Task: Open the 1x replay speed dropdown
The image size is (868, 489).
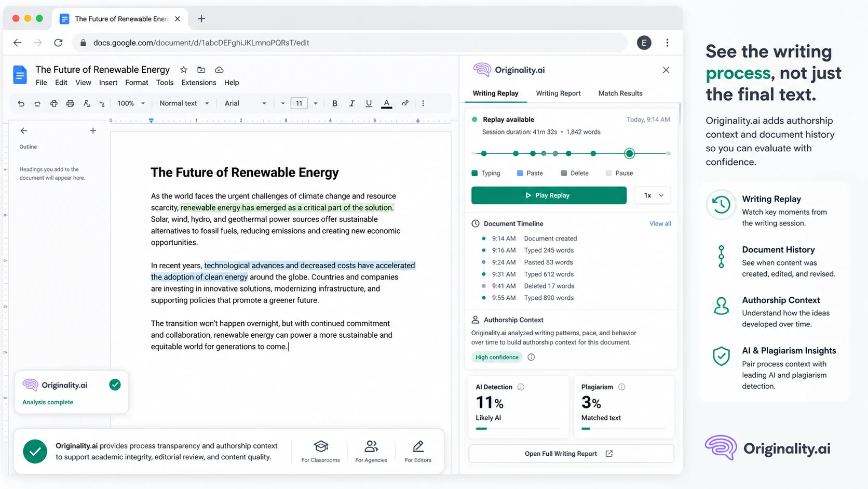Action: click(x=653, y=195)
